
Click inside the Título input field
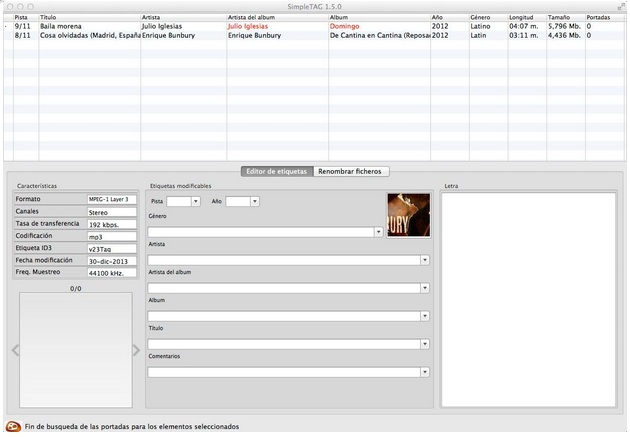tap(283, 344)
